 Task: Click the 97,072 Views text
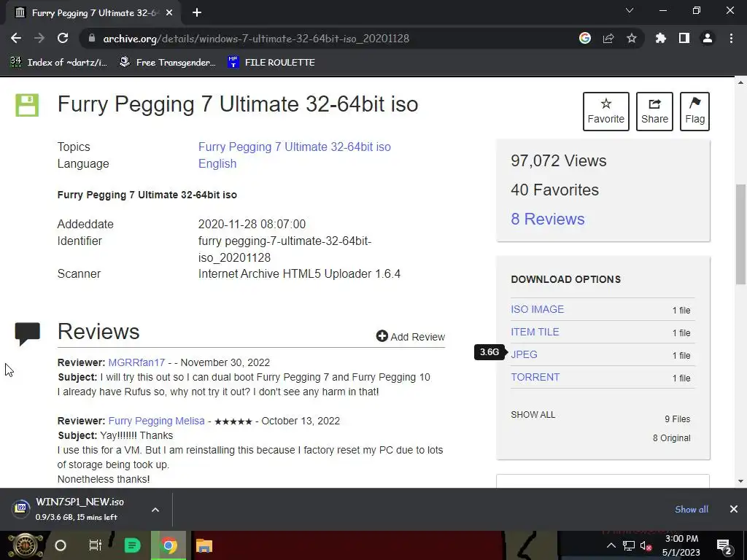tap(558, 160)
